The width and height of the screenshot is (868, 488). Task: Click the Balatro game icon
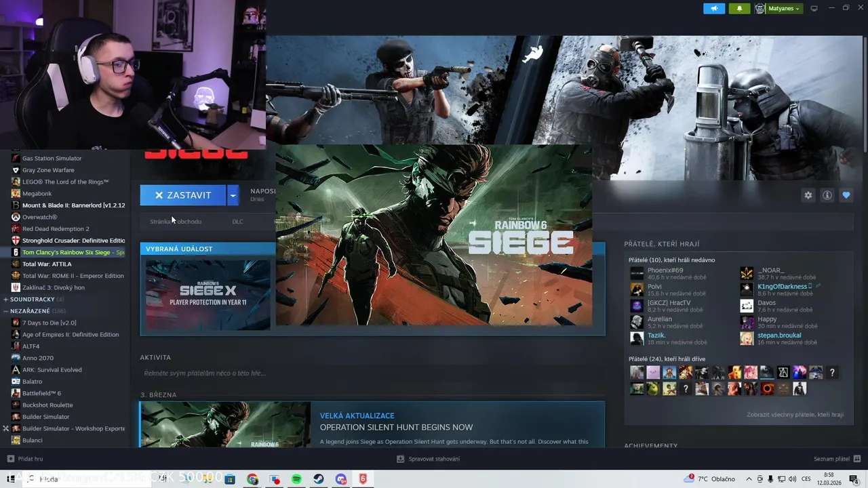[x=16, y=382]
